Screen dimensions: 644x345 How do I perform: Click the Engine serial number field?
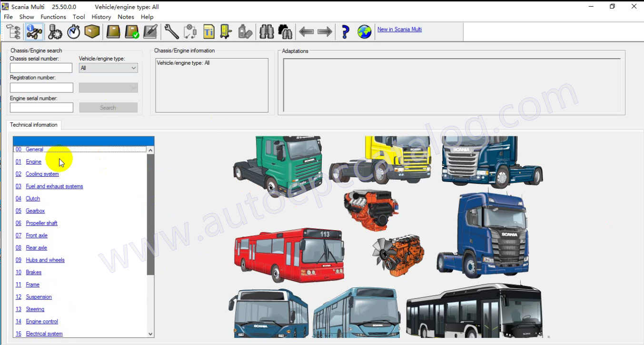tap(41, 108)
